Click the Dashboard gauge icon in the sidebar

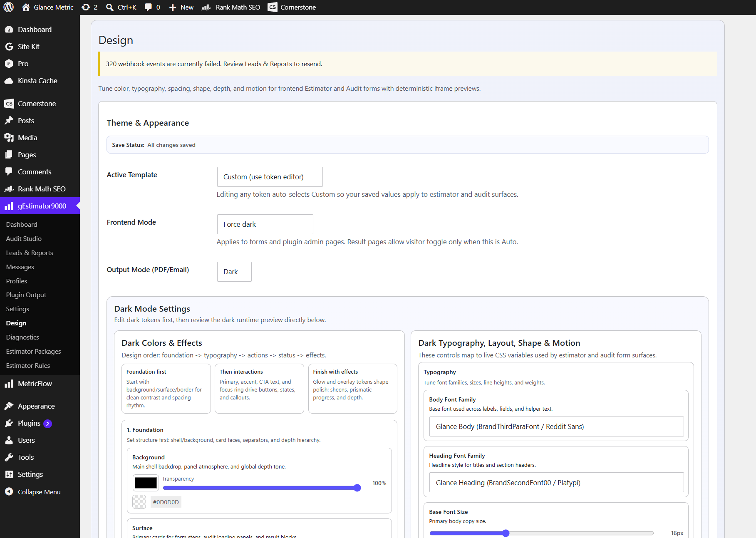coord(9,30)
